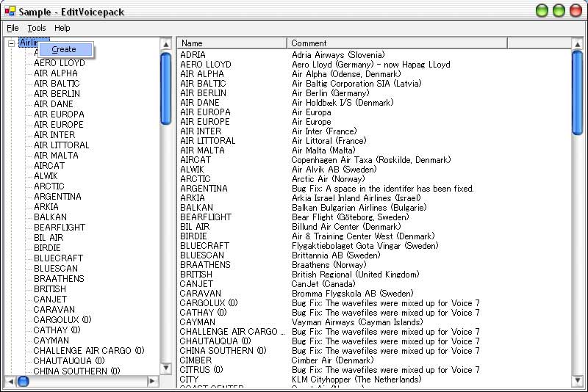Select AIR DANE in the tree
The height and width of the screenshot is (392, 588).
coord(53,104)
